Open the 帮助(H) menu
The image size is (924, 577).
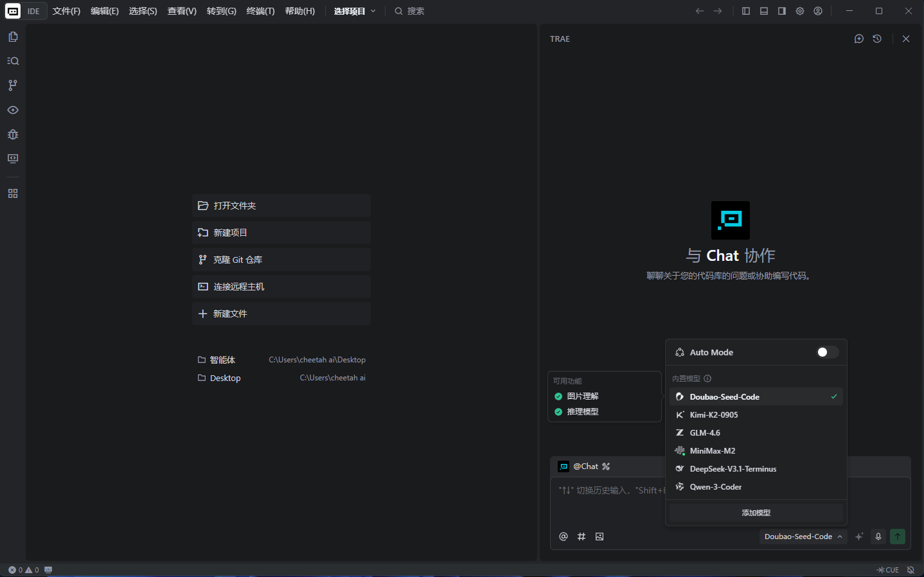click(x=300, y=11)
